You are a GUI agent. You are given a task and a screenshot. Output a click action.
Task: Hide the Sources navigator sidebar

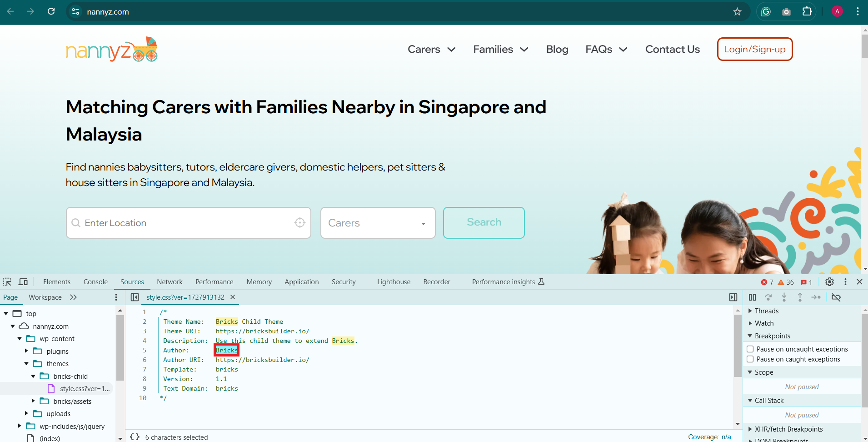135,297
